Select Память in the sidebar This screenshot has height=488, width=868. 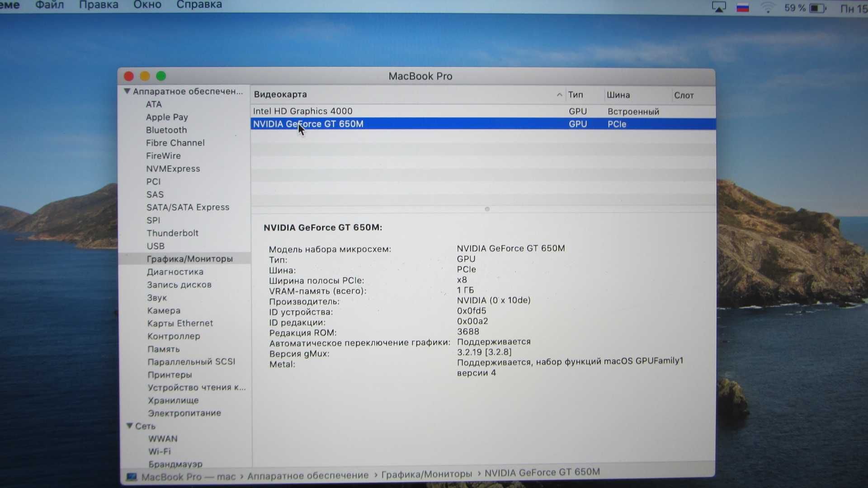pyautogui.click(x=164, y=349)
